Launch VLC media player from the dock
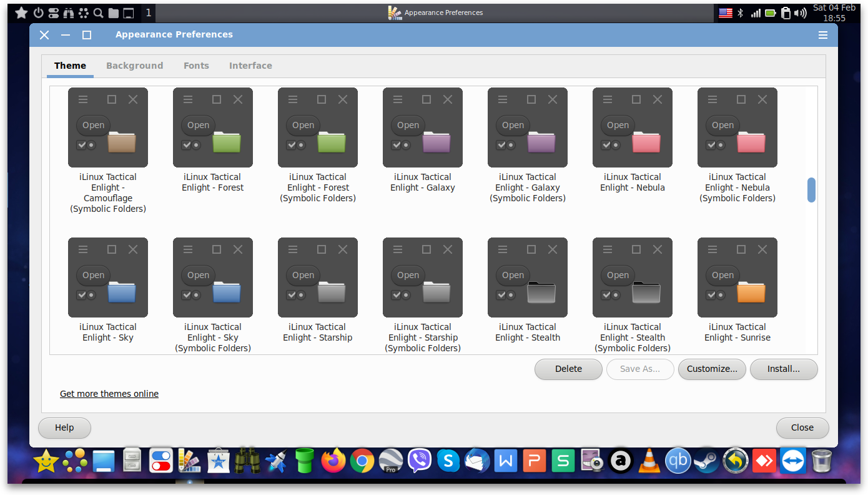Viewport: 868px width, 495px height. [x=650, y=461]
